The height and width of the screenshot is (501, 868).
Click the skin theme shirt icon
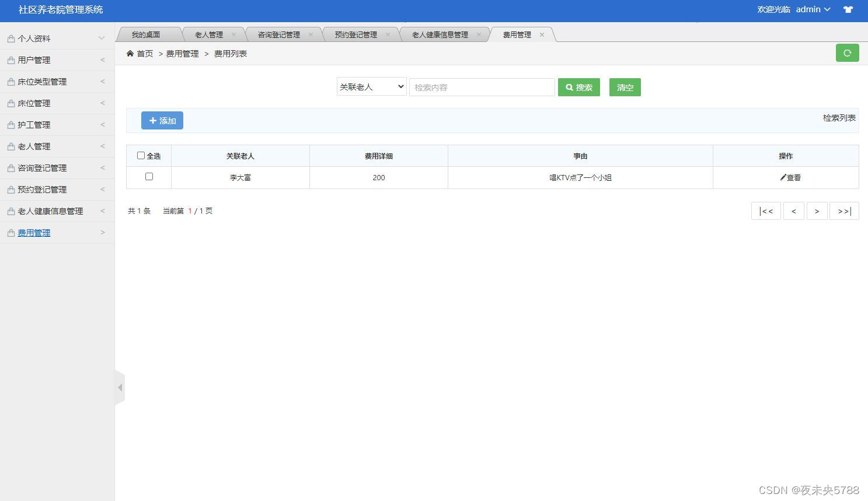tap(848, 9)
